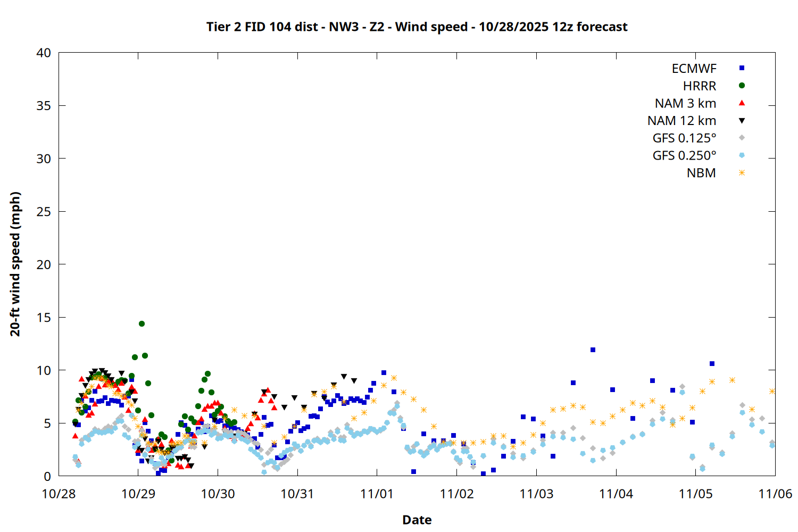Select the HRRR legend label text
The width and height of the screenshot is (798, 532).
tap(699, 86)
